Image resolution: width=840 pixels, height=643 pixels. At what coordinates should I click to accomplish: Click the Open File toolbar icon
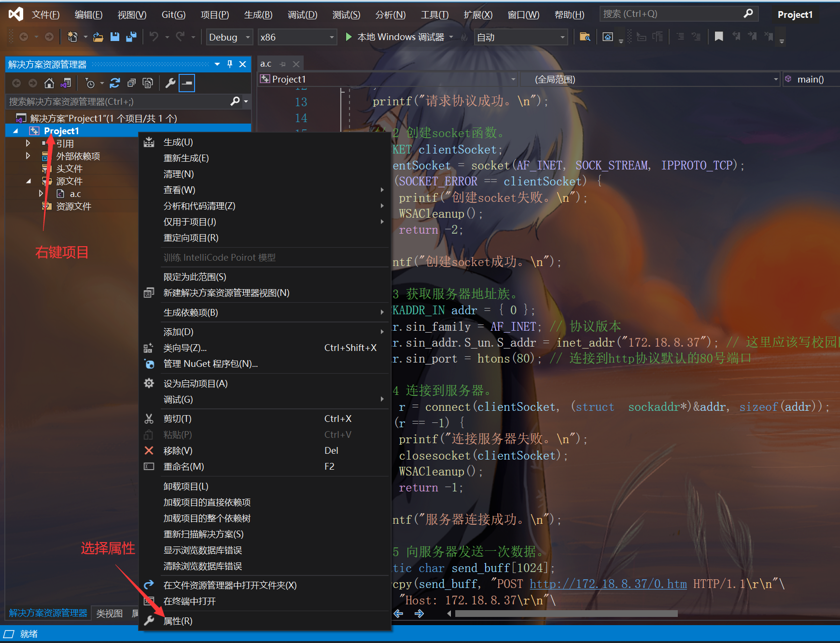98,37
